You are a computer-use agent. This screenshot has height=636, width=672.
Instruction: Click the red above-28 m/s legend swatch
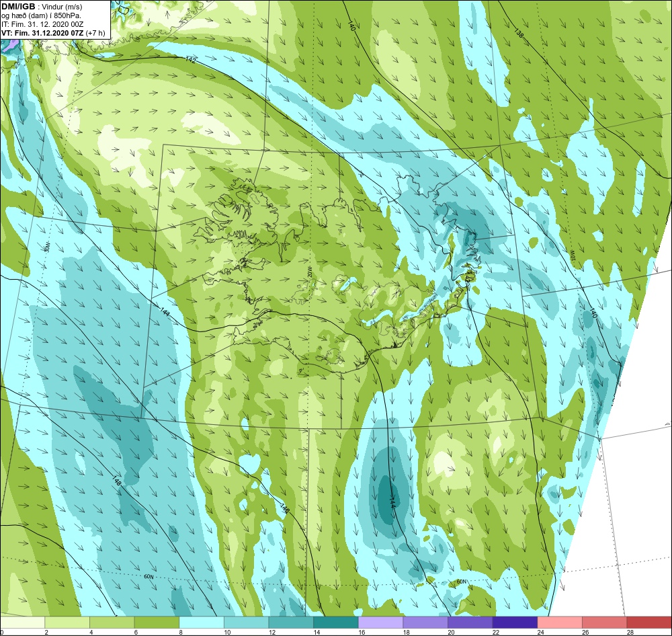(x=649, y=623)
